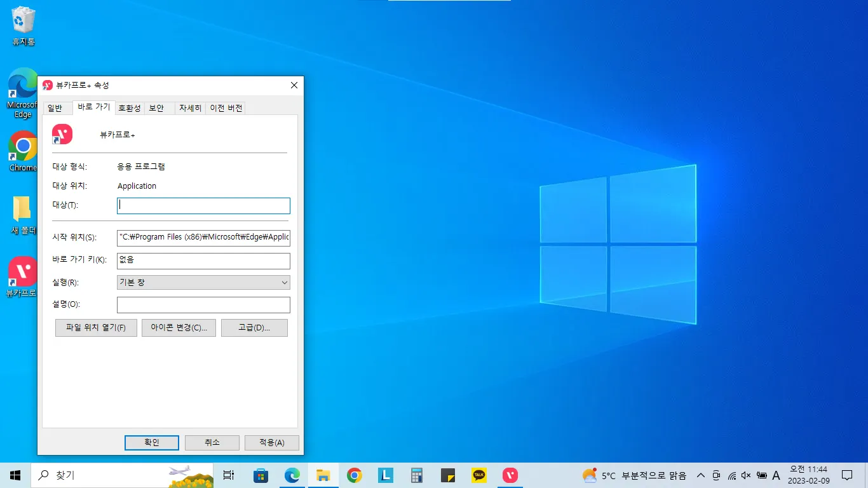This screenshot has width=868, height=488.
Task: Click the 고급(D)... button
Action: (x=254, y=328)
